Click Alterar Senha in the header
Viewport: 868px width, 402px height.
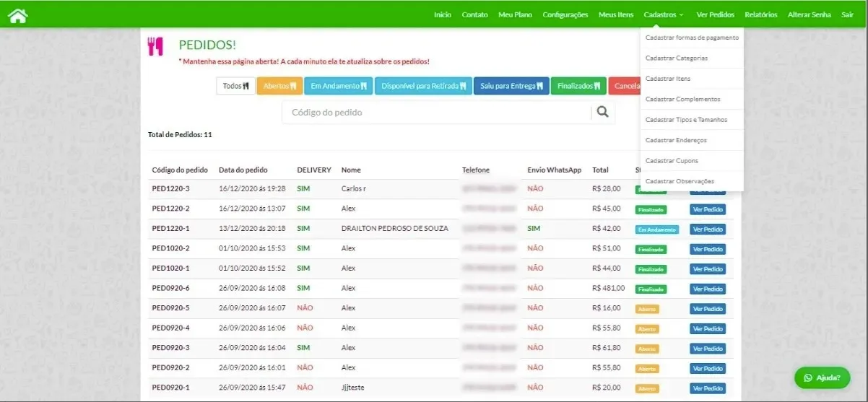click(x=809, y=14)
